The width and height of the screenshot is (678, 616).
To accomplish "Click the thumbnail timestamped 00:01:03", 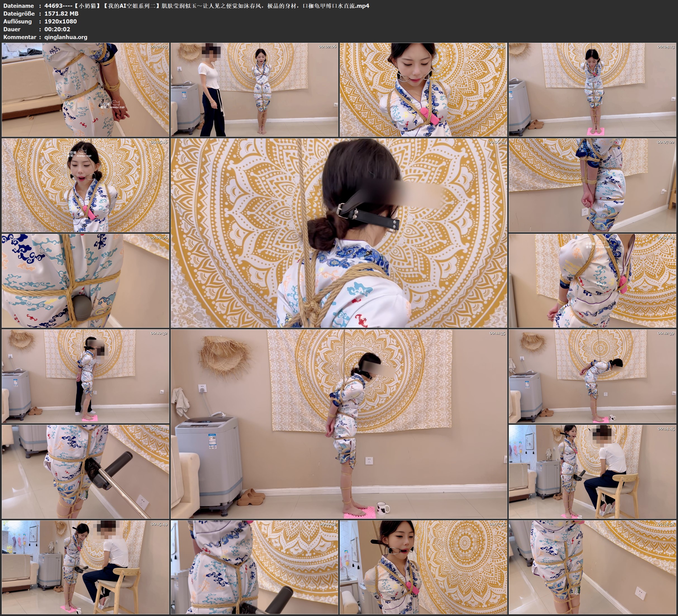I will [85, 89].
